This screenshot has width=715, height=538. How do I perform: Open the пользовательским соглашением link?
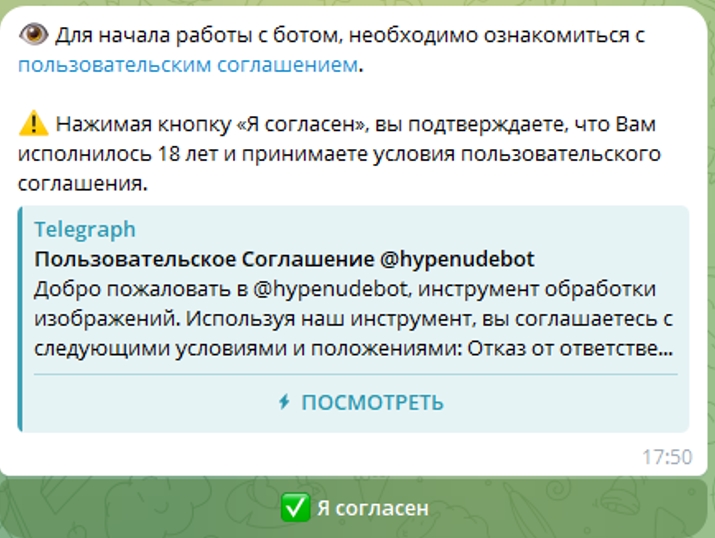[x=188, y=65]
